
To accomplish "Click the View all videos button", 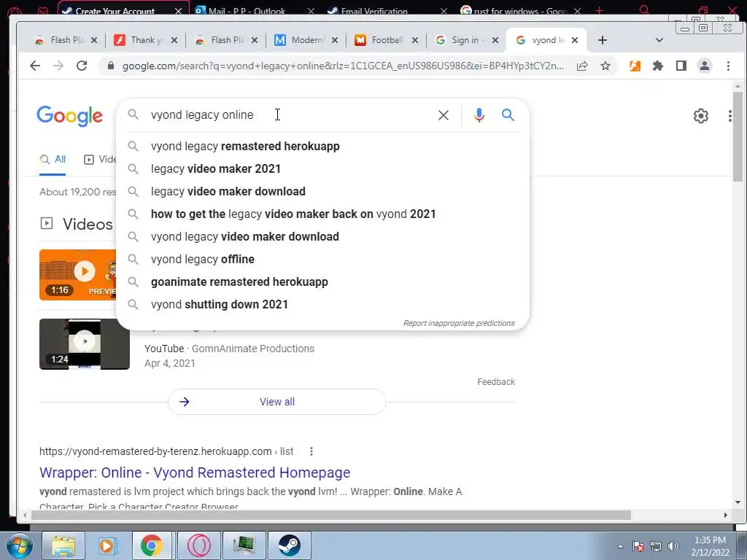I will point(276,402).
